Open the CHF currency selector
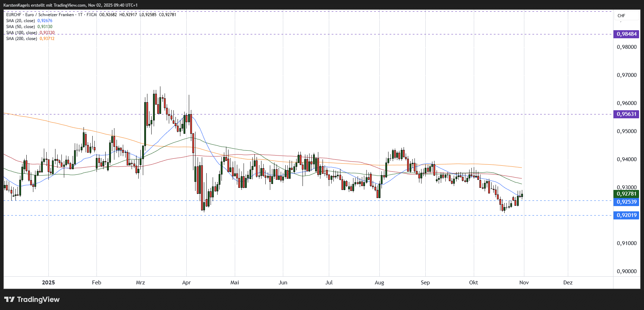This screenshot has width=644, height=310. (622, 16)
